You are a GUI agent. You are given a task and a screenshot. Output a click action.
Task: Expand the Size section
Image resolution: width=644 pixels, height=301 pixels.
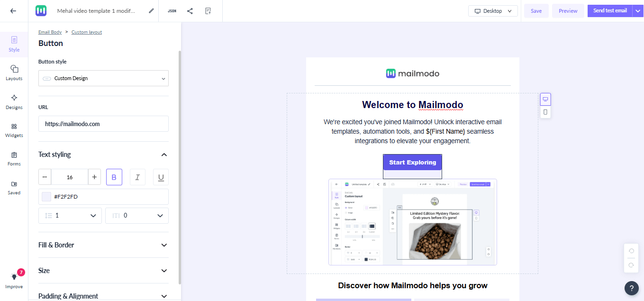click(164, 271)
